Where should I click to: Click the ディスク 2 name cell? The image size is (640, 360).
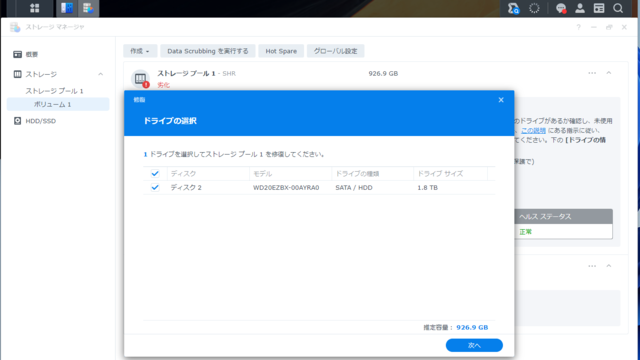[x=186, y=188]
